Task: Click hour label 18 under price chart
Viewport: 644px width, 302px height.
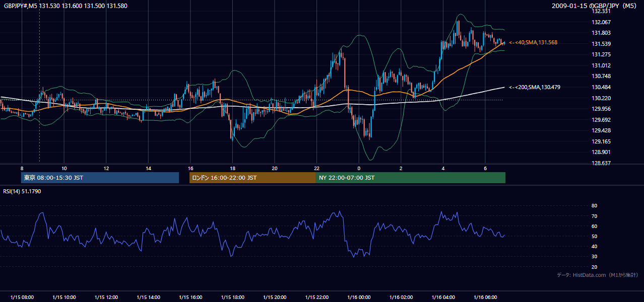Action: coord(232,168)
